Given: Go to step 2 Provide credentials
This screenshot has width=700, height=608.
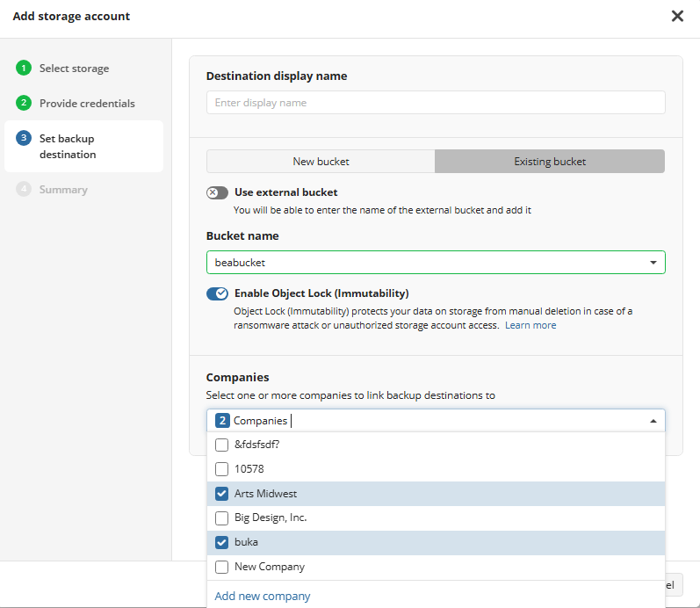Looking at the screenshot, I should (86, 104).
